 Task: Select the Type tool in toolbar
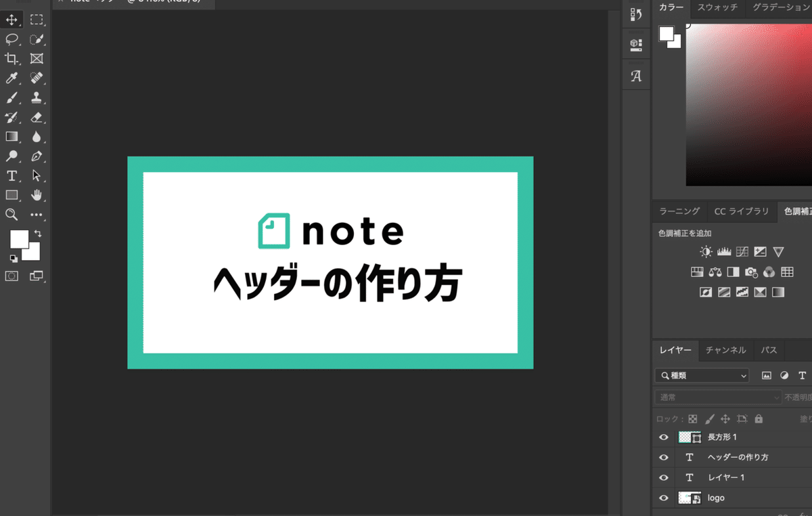click(x=12, y=176)
